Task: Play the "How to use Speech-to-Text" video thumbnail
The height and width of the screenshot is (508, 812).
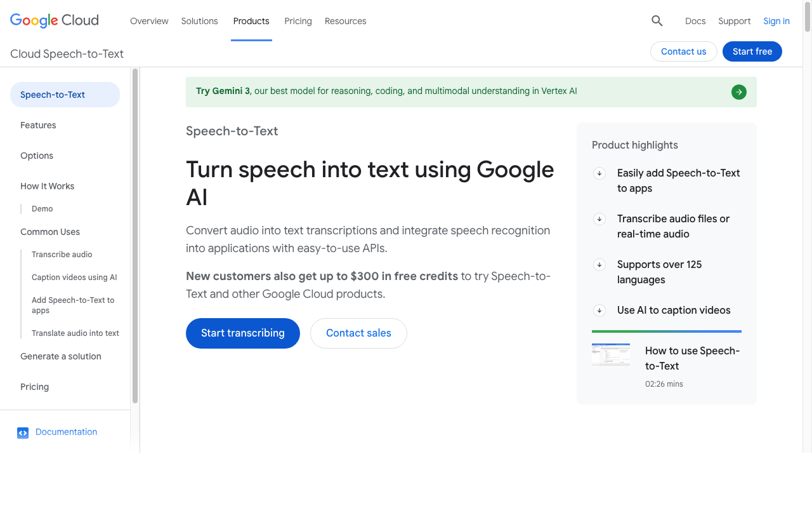Action: (611, 354)
